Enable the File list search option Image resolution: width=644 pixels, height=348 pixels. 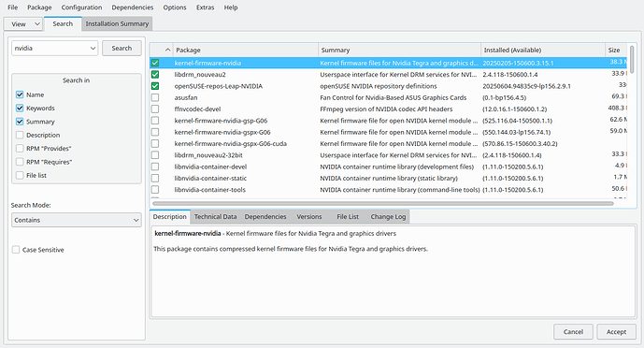click(x=20, y=176)
